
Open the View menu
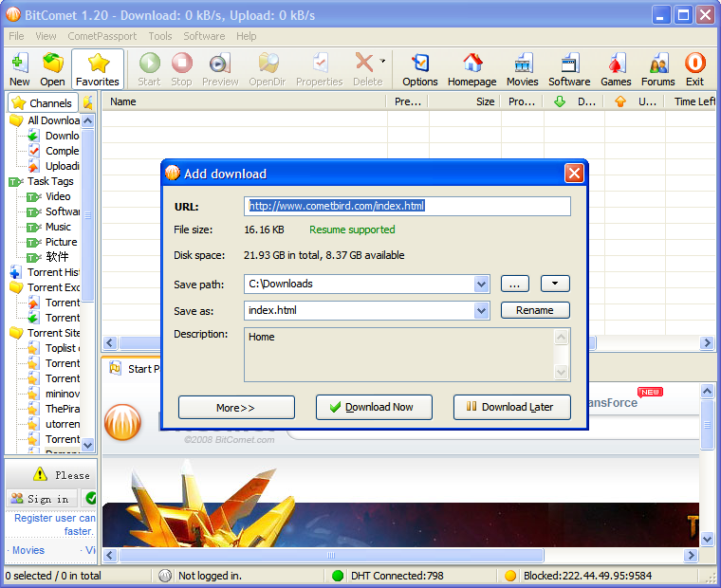point(46,36)
